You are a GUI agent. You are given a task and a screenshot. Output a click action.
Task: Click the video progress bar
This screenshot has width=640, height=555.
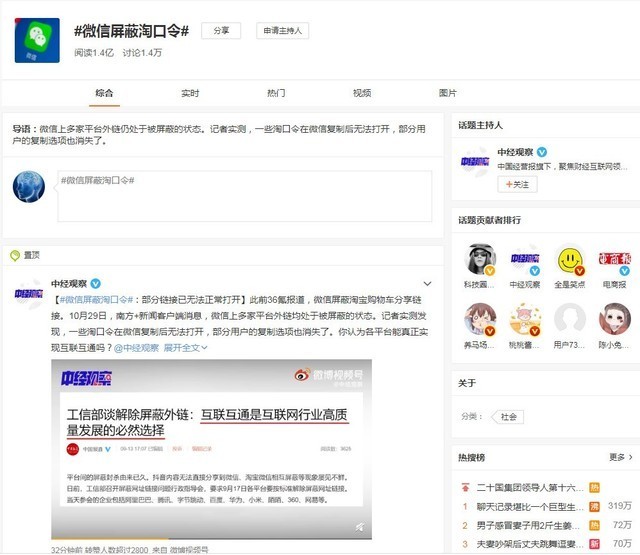[211, 538]
